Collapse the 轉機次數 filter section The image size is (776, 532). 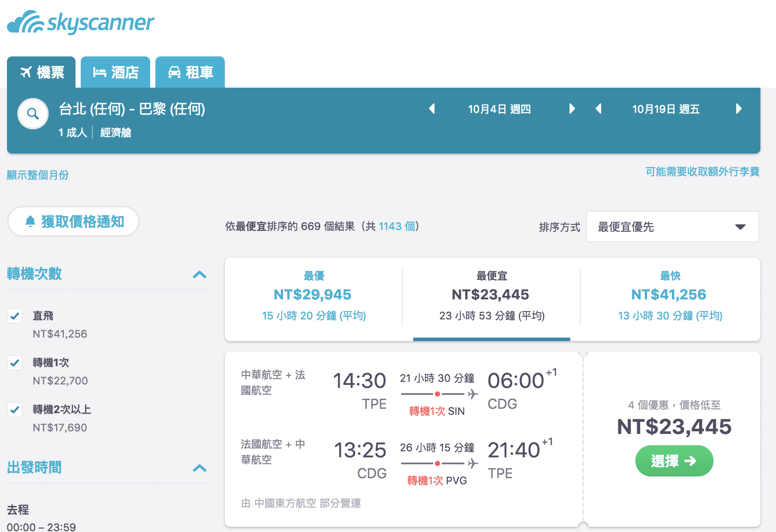(x=200, y=274)
